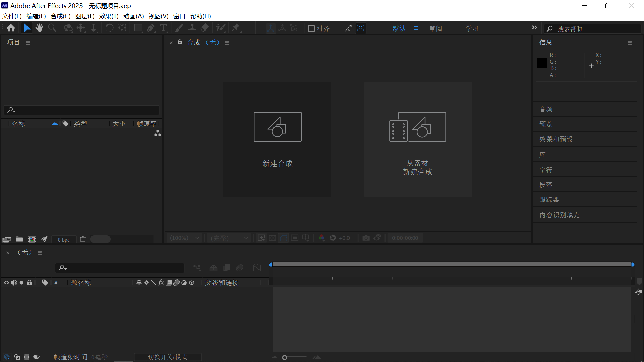Image resolution: width=644 pixels, height=362 pixels.
Task: Select the Hand tool
Action: pos(39,28)
